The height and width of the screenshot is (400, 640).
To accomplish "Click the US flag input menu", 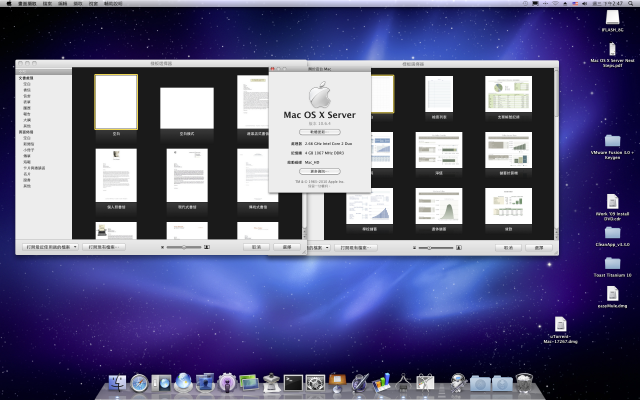I will (x=575, y=3).
